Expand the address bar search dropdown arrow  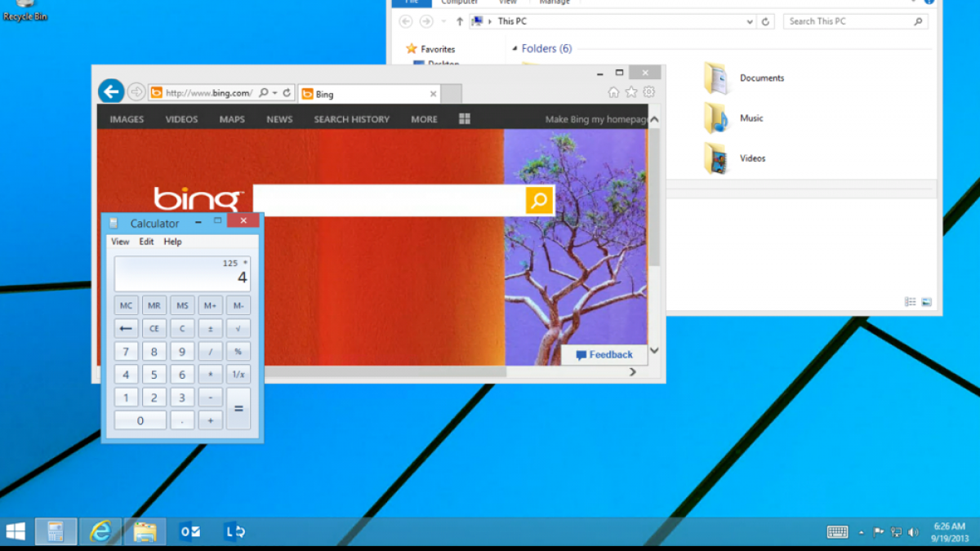point(275,93)
